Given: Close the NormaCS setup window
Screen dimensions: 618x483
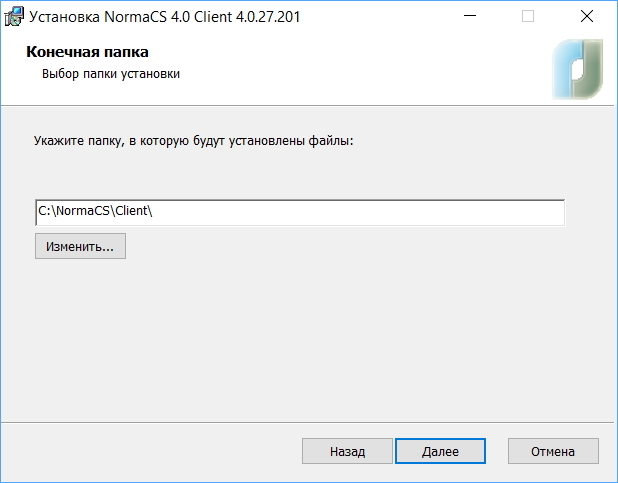Looking at the screenshot, I should [586, 17].
